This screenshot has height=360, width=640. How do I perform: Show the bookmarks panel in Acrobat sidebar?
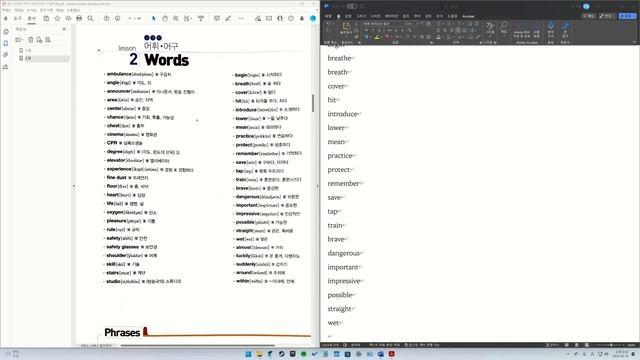6,43
